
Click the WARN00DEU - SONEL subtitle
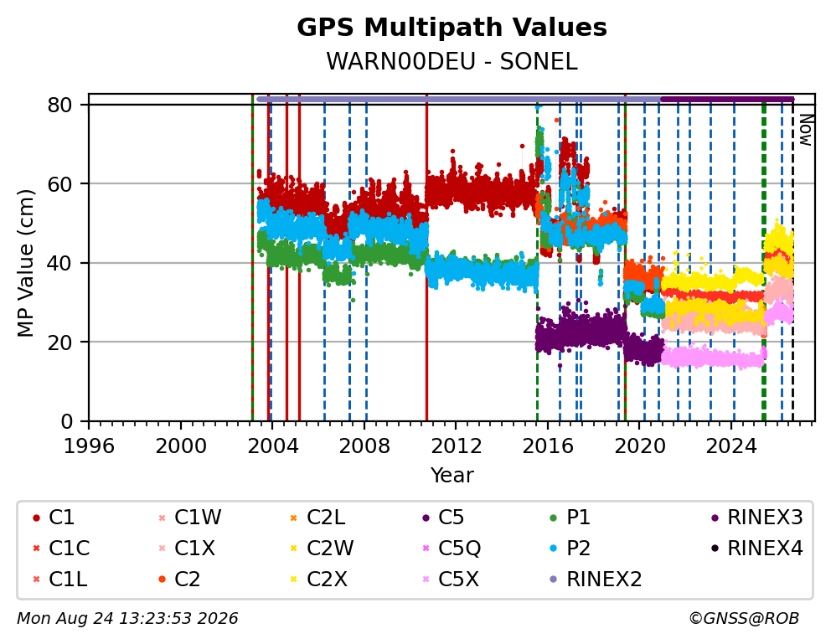click(x=452, y=62)
